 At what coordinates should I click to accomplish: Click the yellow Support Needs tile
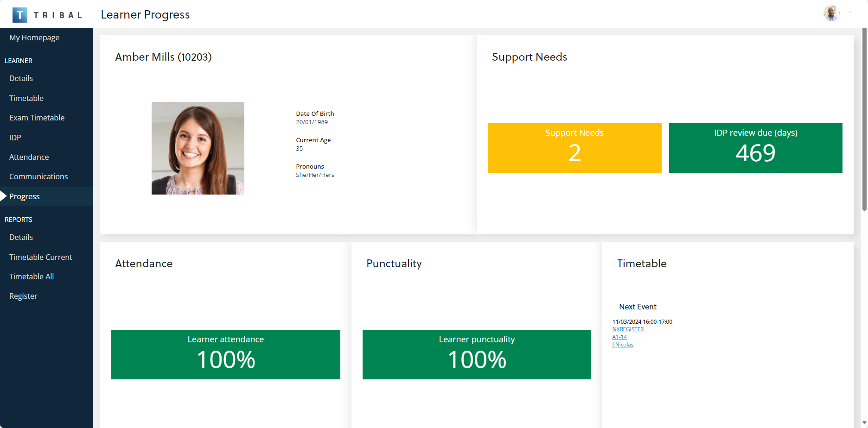[574, 148]
